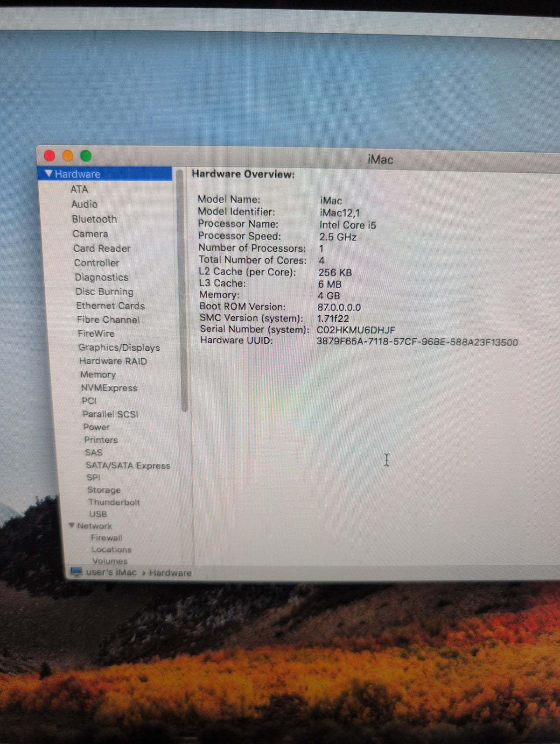Select the SPI entry

coord(93,477)
